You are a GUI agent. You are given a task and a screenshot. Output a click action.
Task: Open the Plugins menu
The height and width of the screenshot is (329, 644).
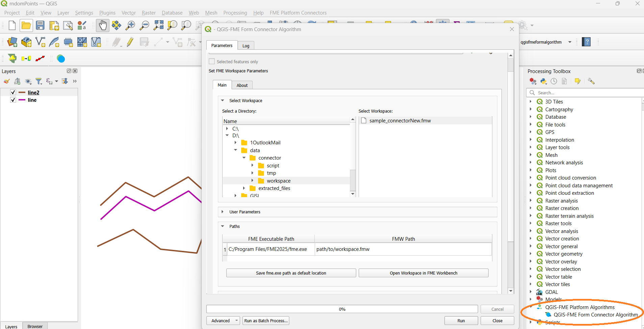tap(107, 13)
